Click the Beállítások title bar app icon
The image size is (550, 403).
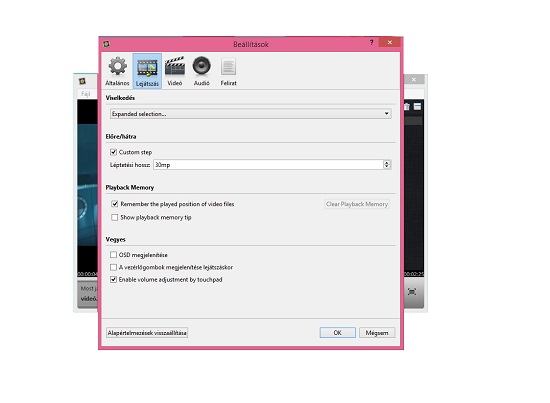pos(106,44)
